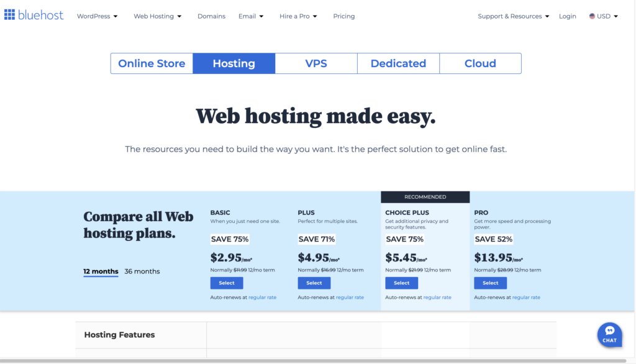The height and width of the screenshot is (364, 636).
Task: Select the Choice Plus plan
Action: point(402,283)
